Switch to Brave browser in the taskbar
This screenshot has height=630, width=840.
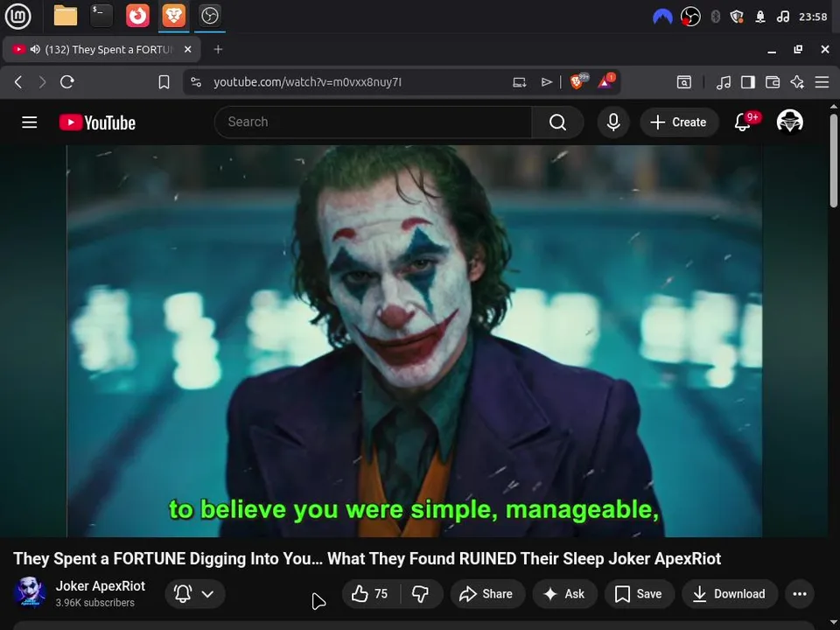[x=173, y=16]
